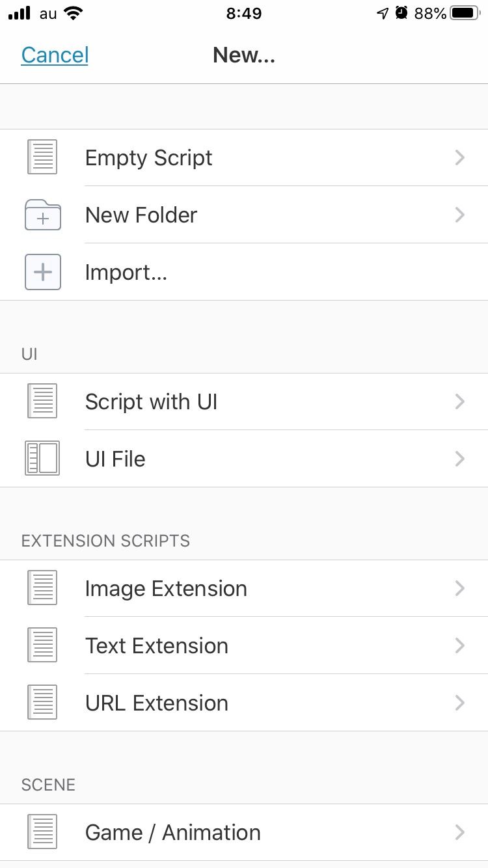This screenshot has width=488, height=868.
Task: Tap the New Folder icon
Action: [x=42, y=215]
